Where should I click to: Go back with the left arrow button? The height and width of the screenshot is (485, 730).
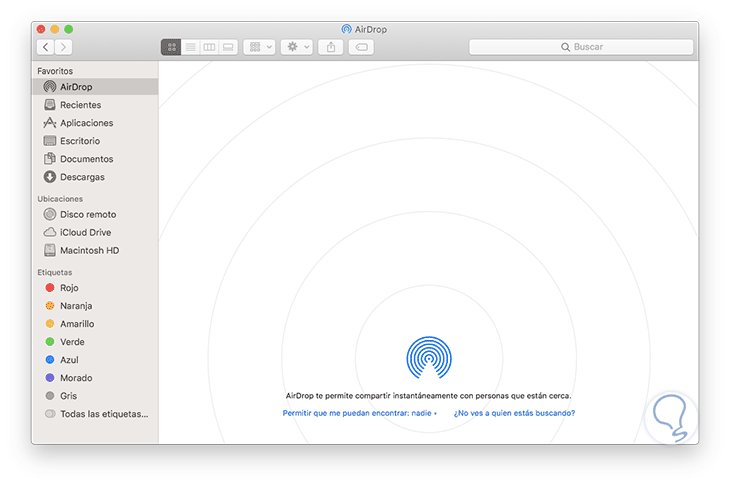pyautogui.click(x=46, y=47)
